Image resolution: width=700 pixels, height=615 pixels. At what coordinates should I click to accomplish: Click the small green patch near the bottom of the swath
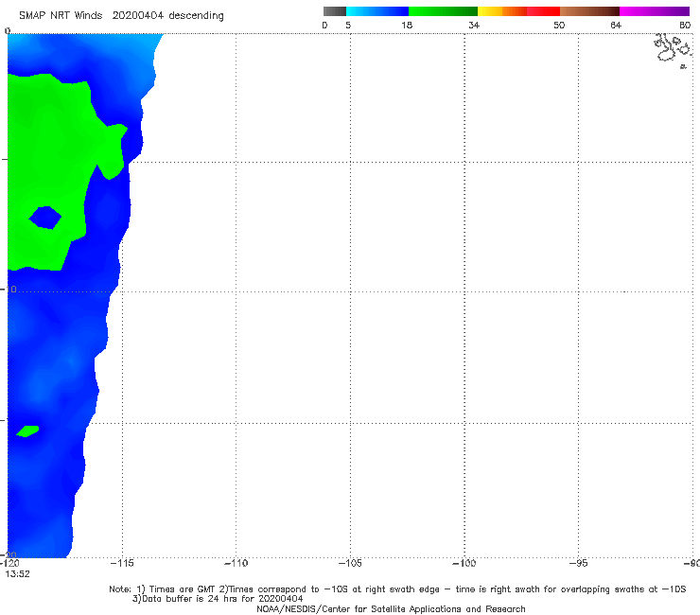tap(27, 431)
